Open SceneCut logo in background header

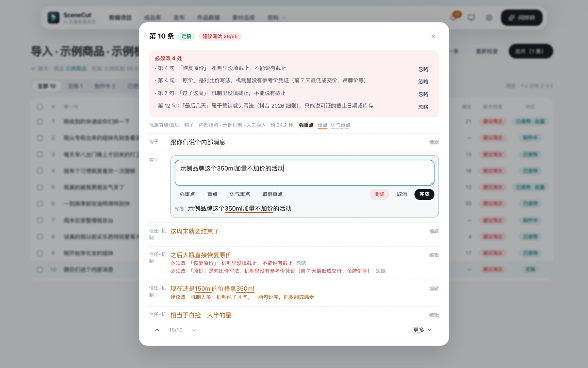tap(54, 17)
